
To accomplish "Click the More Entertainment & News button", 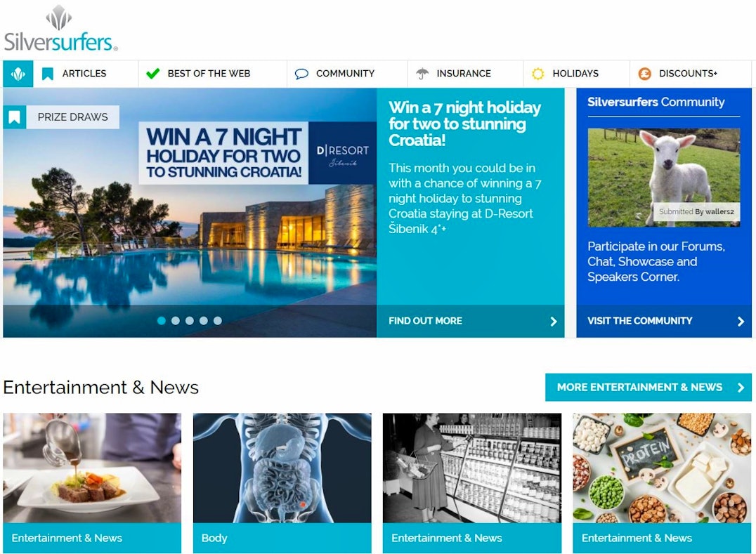I will [648, 388].
